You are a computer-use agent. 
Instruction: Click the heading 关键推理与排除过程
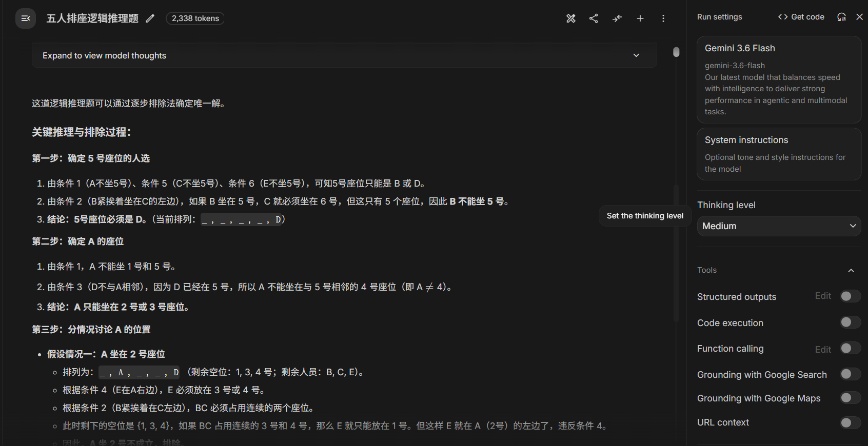[82, 132]
